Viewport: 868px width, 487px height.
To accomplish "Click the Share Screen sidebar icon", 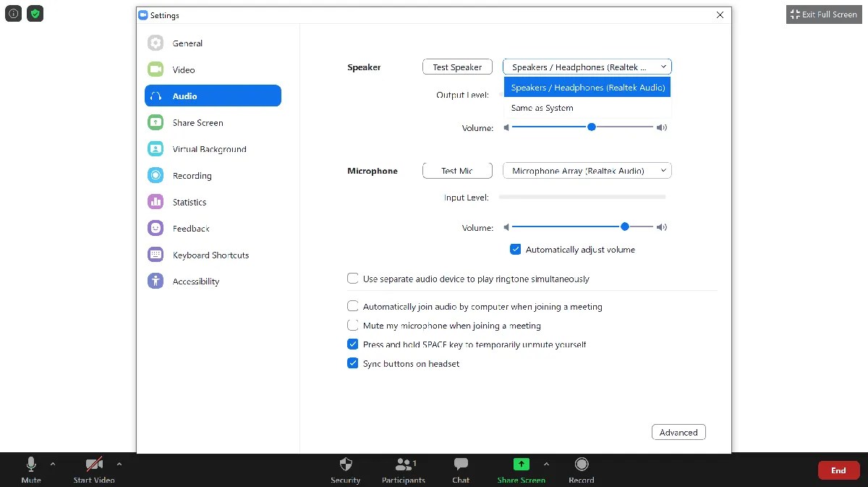I will 156,122.
